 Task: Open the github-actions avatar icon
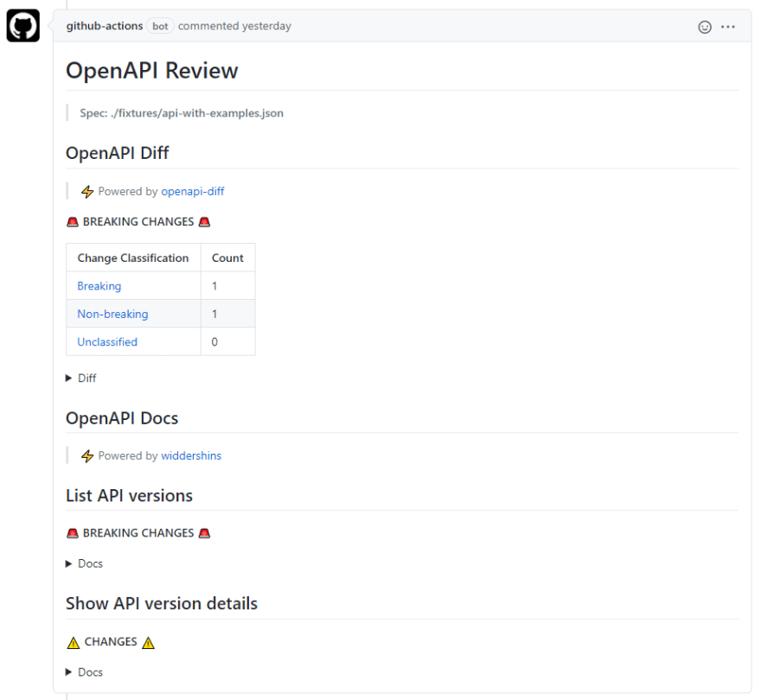22,26
